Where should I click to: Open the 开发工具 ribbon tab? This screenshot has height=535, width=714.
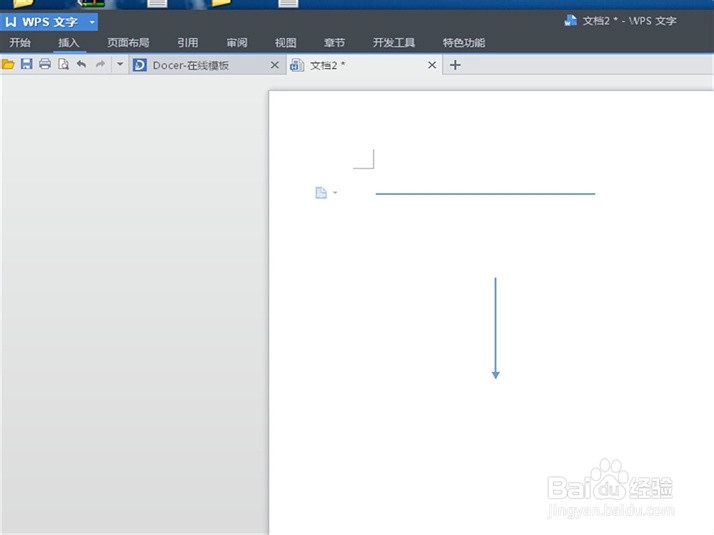pyautogui.click(x=393, y=43)
